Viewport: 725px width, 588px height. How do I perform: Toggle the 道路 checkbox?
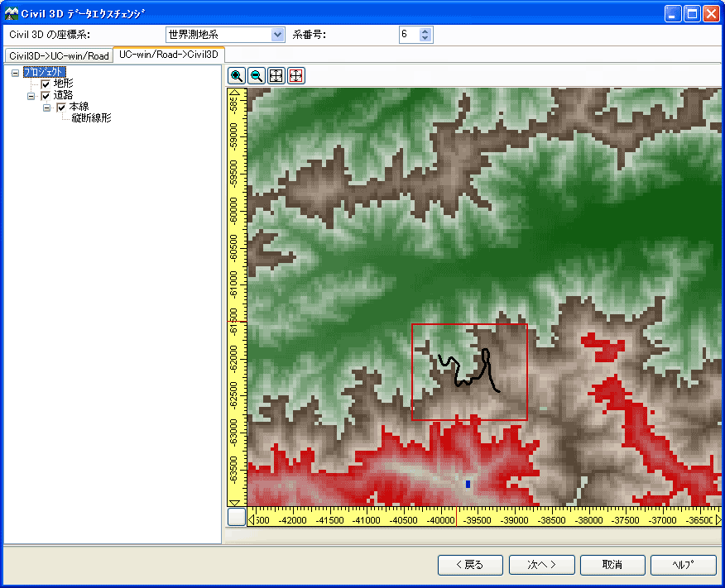(46, 96)
